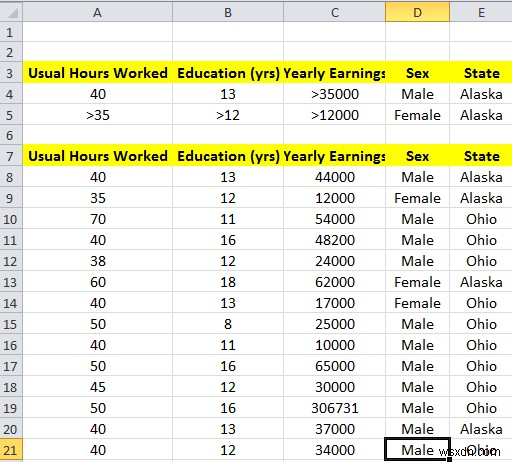Select row 3 header
The width and height of the screenshot is (512, 462).
[11, 73]
